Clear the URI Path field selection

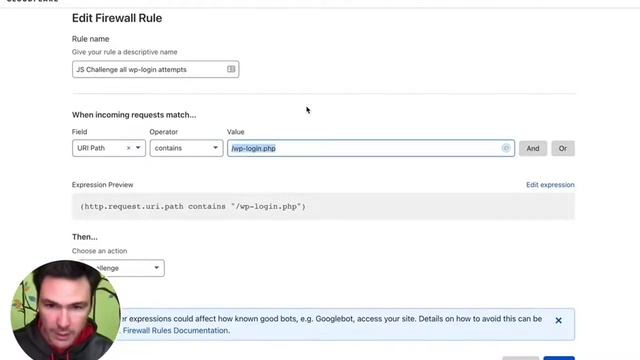[x=128, y=148]
